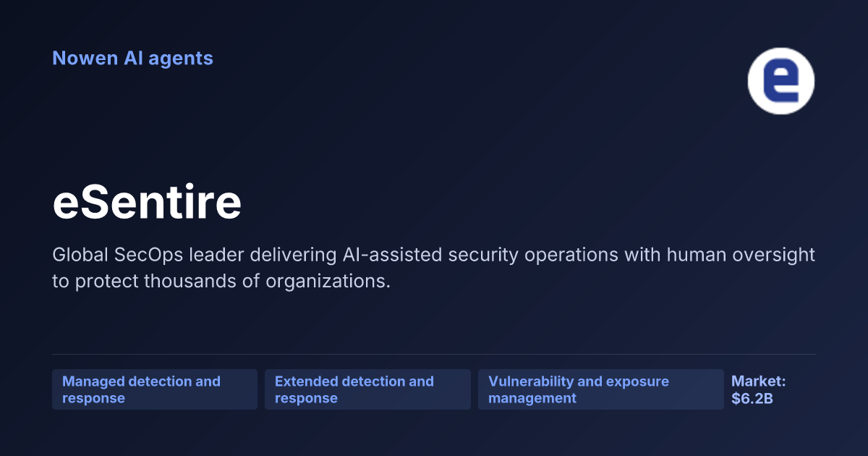
Task: Click the Global SecOps leader description text
Action: 433,268
